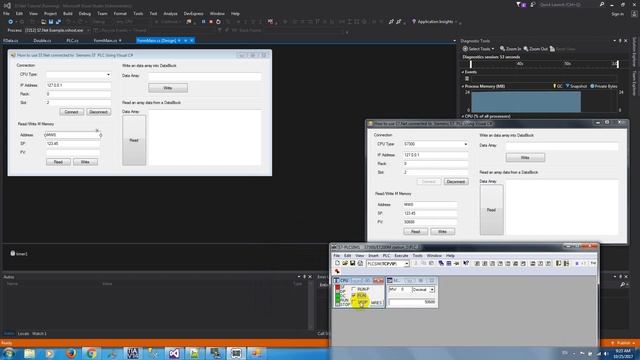
Task: Click the open folder icon in S7-PLCSIM toolbar
Action: pyautogui.click(x=345, y=264)
